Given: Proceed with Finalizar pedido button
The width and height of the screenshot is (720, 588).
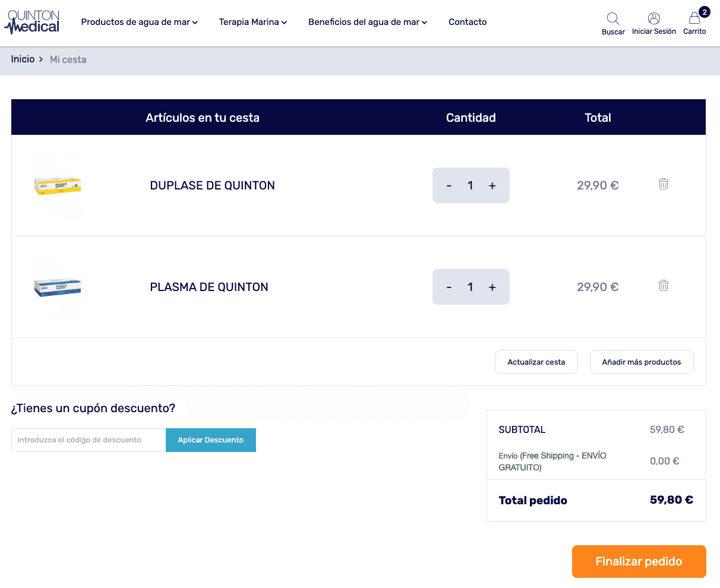Looking at the screenshot, I should point(639,561).
